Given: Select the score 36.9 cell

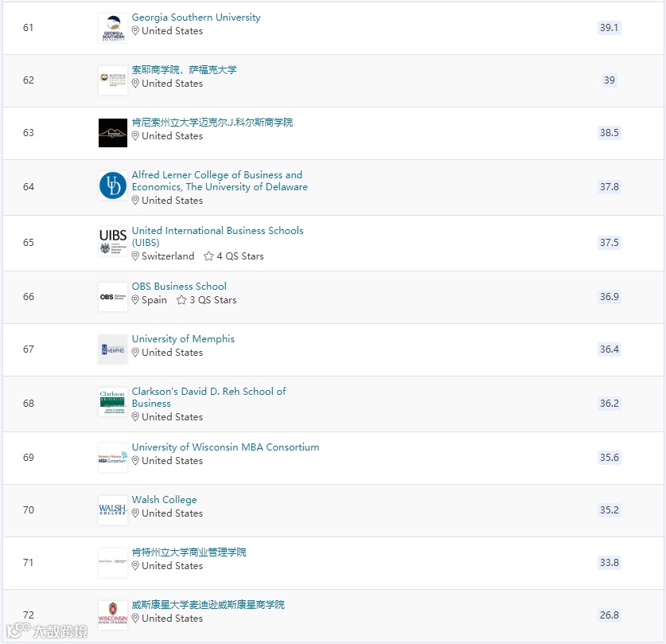Looking at the screenshot, I should (x=609, y=296).
